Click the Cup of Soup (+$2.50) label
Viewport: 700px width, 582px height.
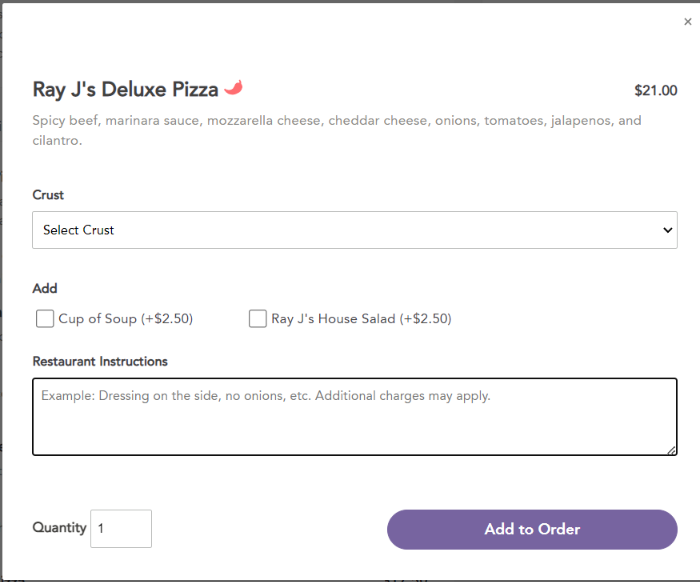coord(125,319)
